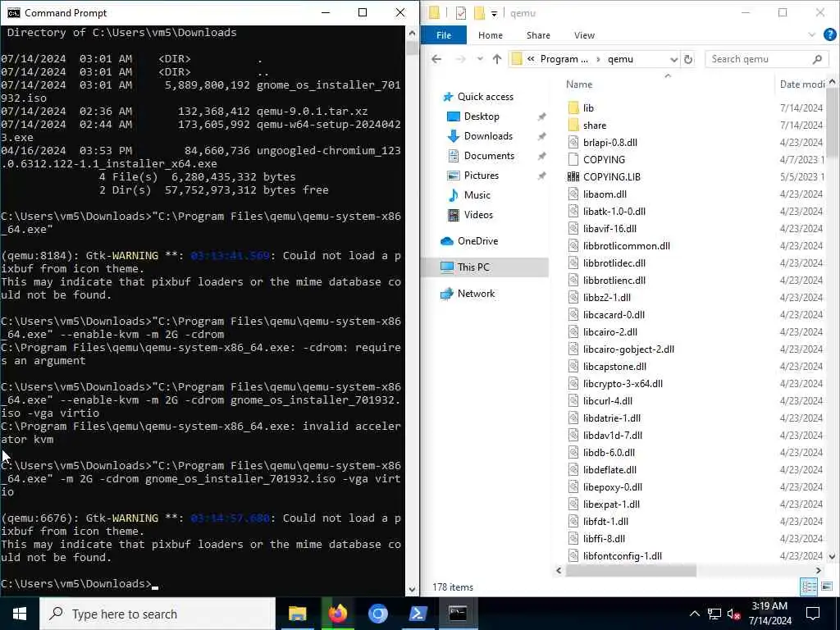This screenshot has width=840, height=630.
Task: Open the notification center icon
Action: click(813, 614)
